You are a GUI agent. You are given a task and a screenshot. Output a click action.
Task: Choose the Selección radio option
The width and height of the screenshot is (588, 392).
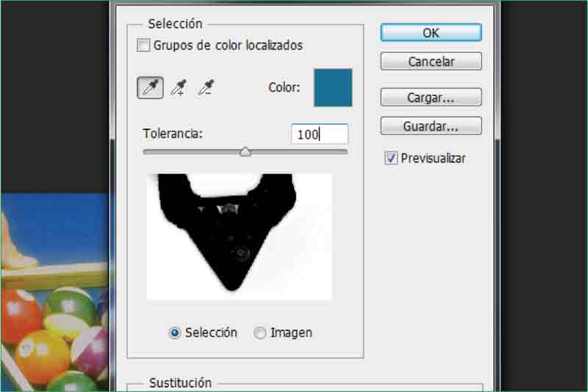(175, 333)
